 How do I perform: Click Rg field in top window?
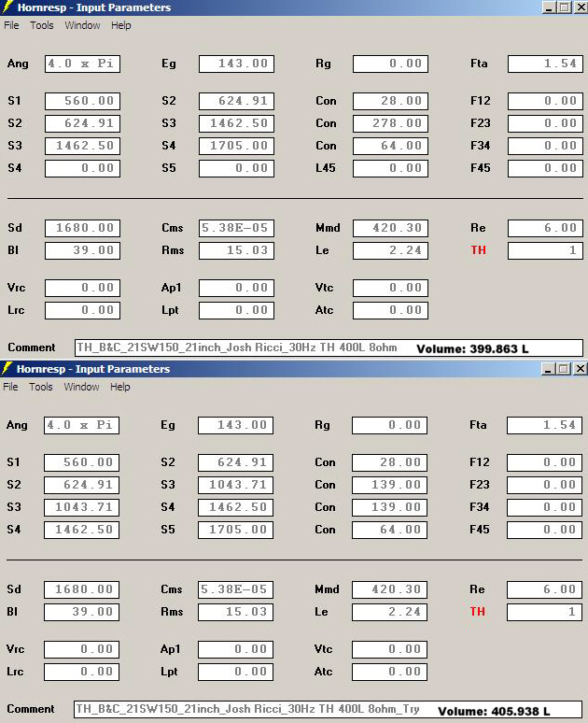pos(390,64)
